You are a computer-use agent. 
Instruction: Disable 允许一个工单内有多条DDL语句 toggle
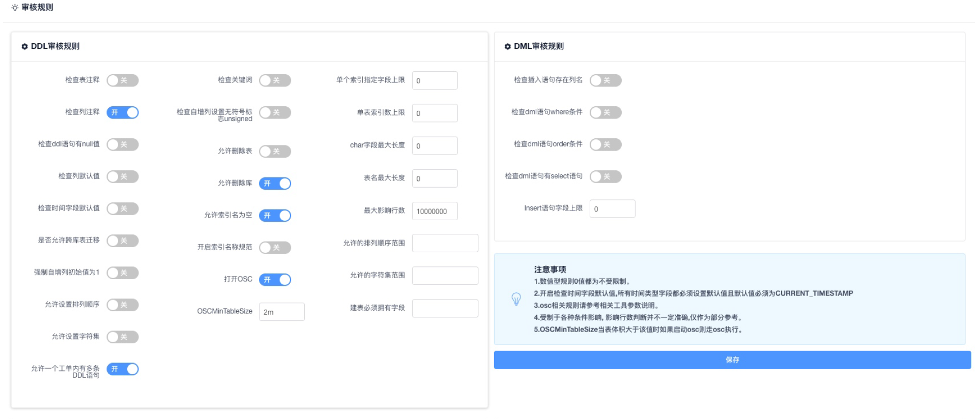(x=123, y=369)
